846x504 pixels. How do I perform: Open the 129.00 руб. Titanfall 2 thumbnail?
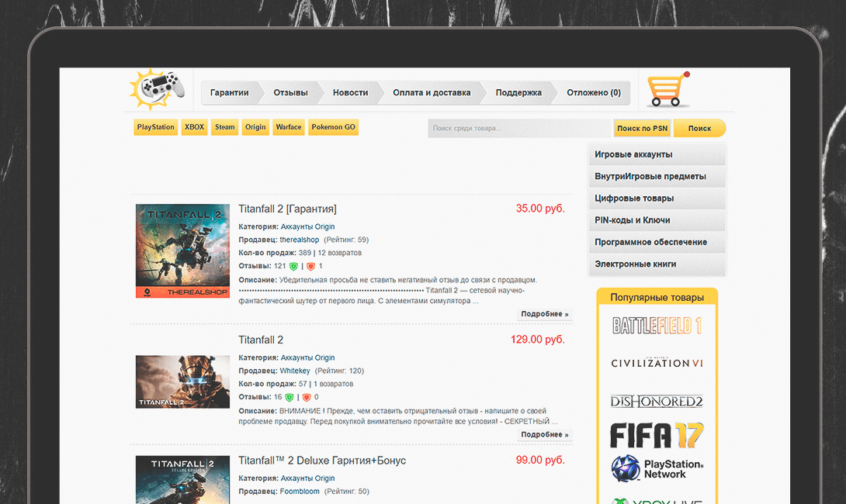coord(182,381)
